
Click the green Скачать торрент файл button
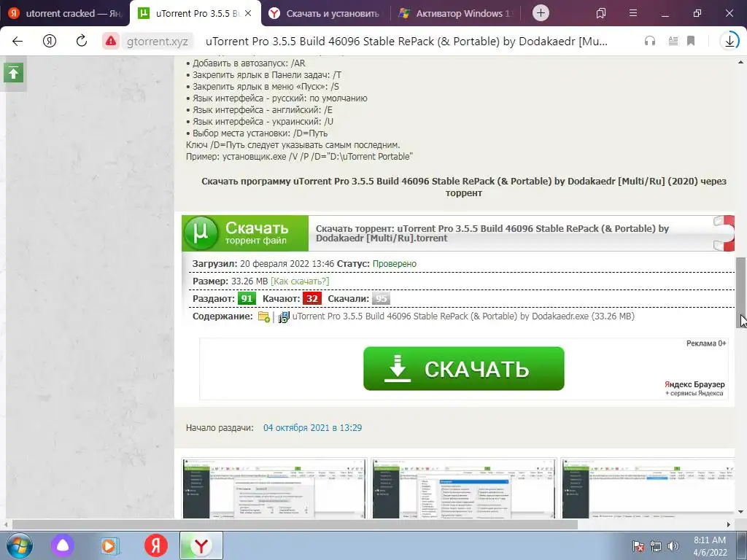245,233
